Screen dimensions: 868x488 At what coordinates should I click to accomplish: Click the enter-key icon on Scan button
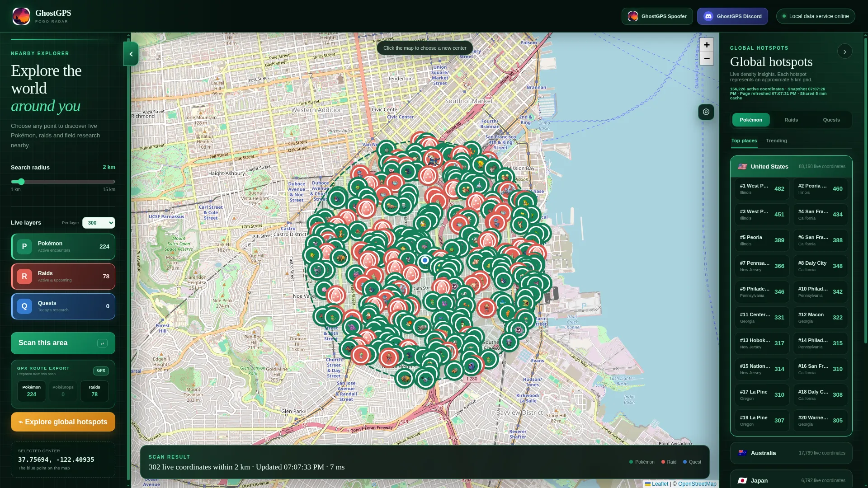point(103,343)
